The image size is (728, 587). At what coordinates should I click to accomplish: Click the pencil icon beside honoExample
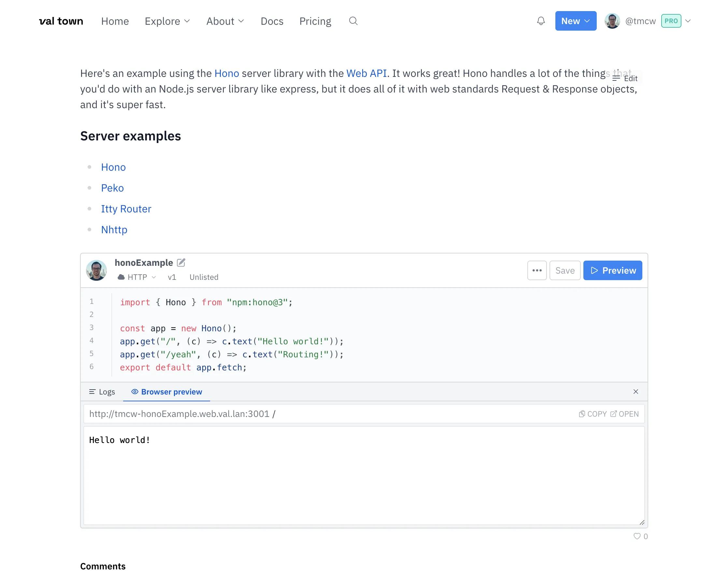coord(181,263)
